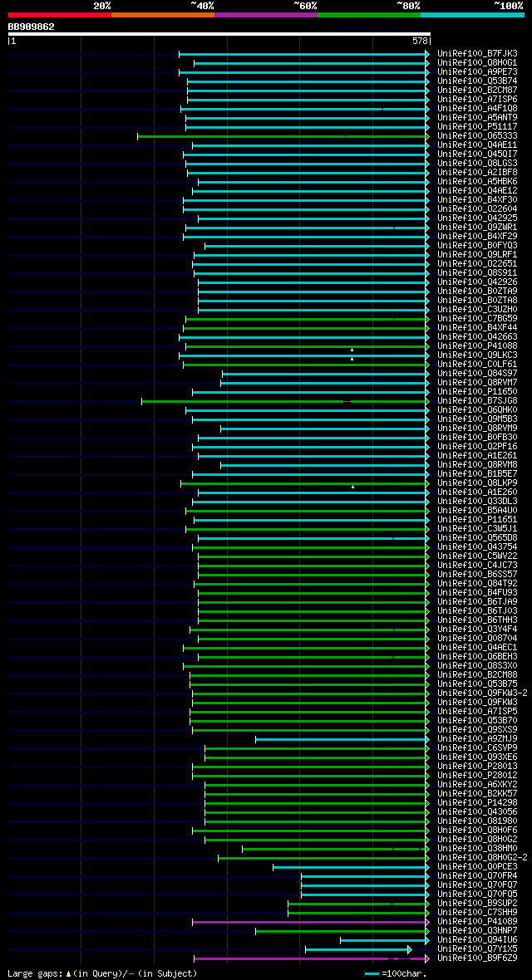Click the UniRef100_A6XKY2 label

pyautogui.click(x=477, y=784)
